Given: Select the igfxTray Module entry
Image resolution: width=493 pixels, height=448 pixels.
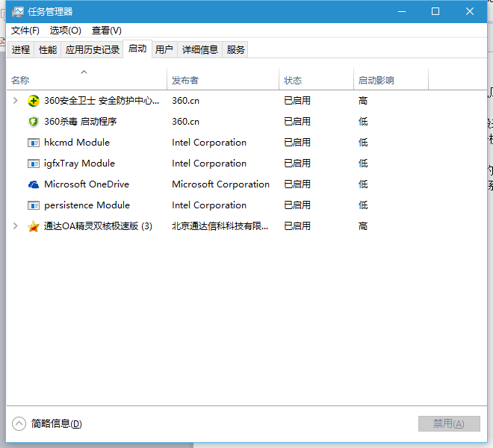Looking at the screenshot, I should point(79,164).
